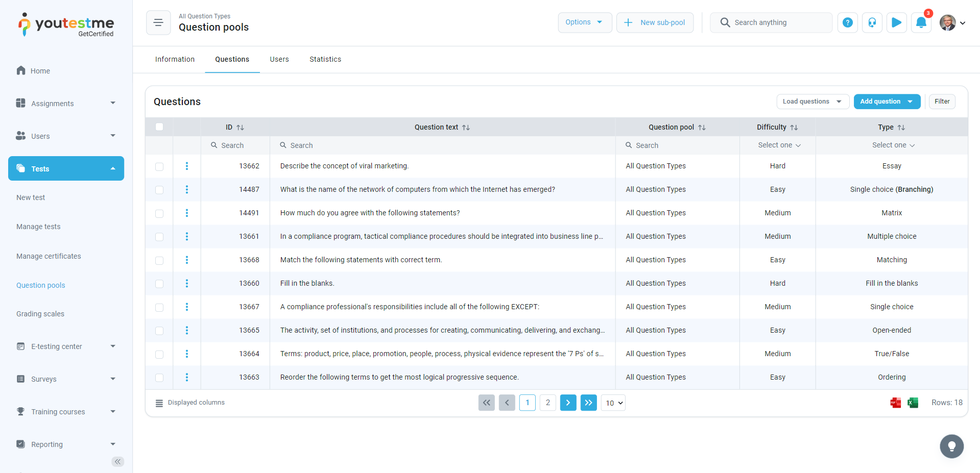Viewport: 980px width, 473px height.
Task: Open the help question mark icon
Action: [847, 22]
